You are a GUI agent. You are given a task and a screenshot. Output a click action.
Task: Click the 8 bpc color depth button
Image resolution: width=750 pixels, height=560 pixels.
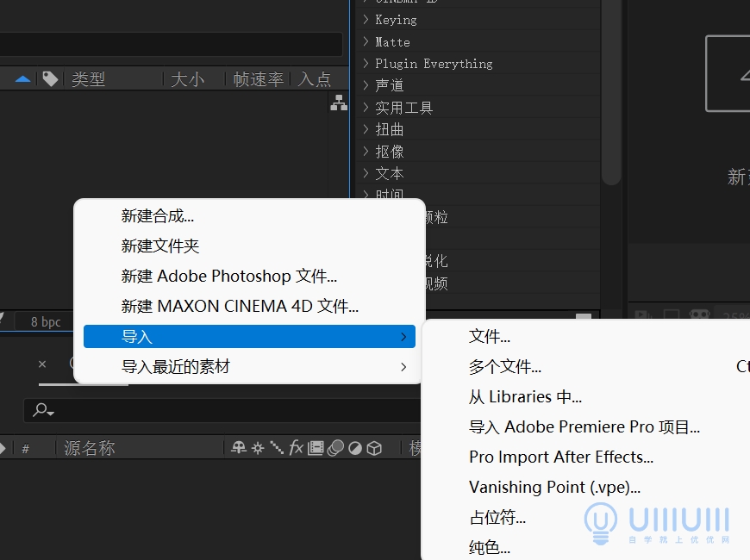(x=46, y=322)
